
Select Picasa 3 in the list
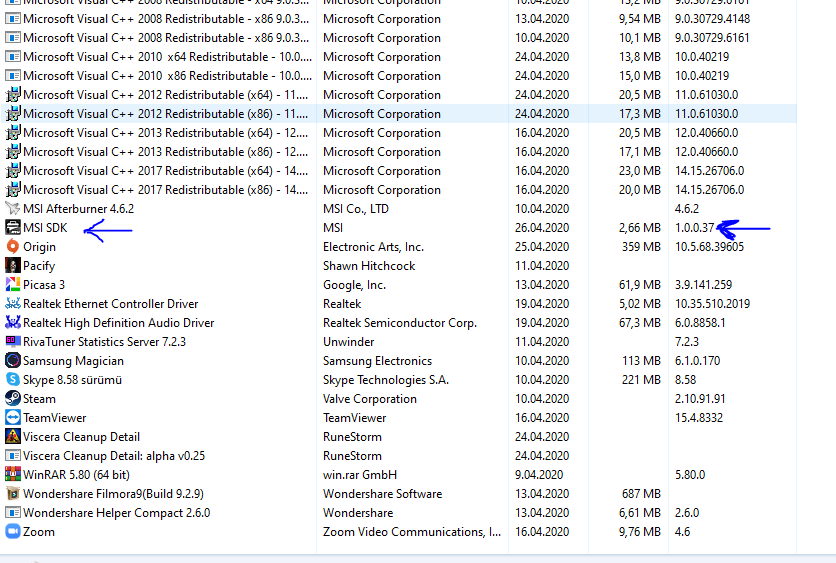click(44, 285)
